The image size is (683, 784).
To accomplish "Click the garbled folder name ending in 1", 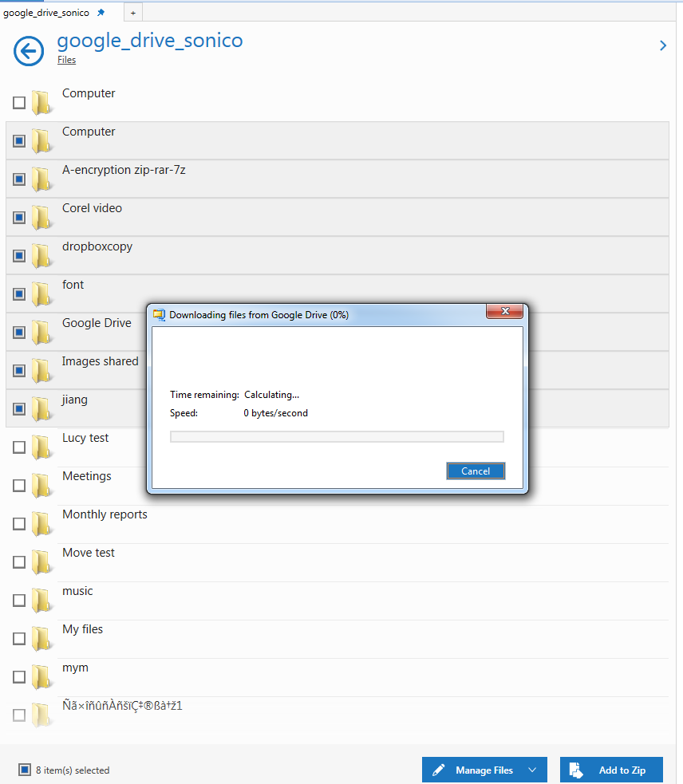I will [122, 706].
